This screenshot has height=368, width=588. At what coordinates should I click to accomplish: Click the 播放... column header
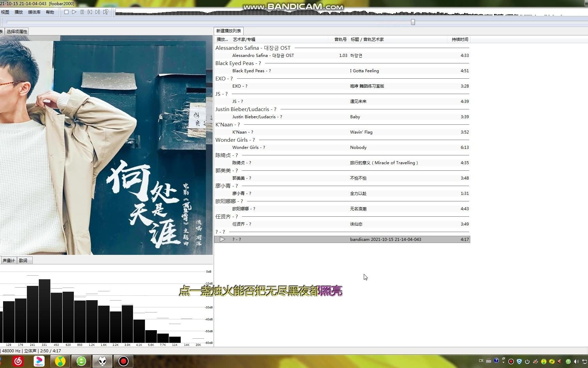click(x=223, y=40)
